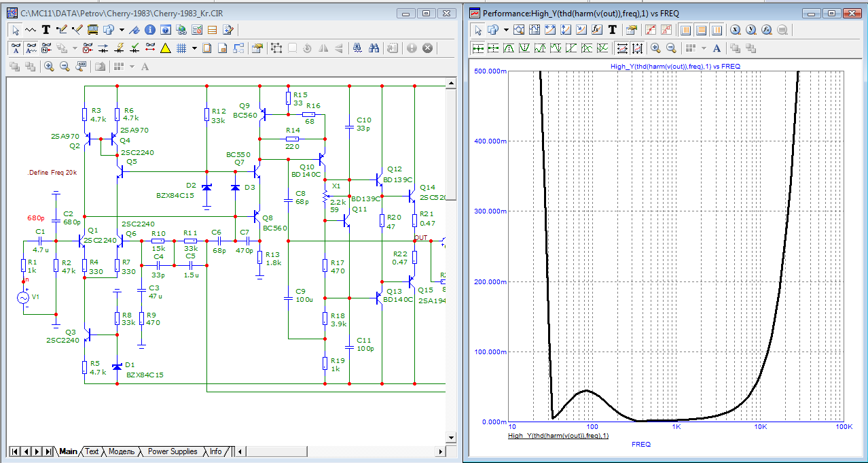Click the FREQ axis label under the plot
This screenshot has height=463, width=868.
coord(640,444)
